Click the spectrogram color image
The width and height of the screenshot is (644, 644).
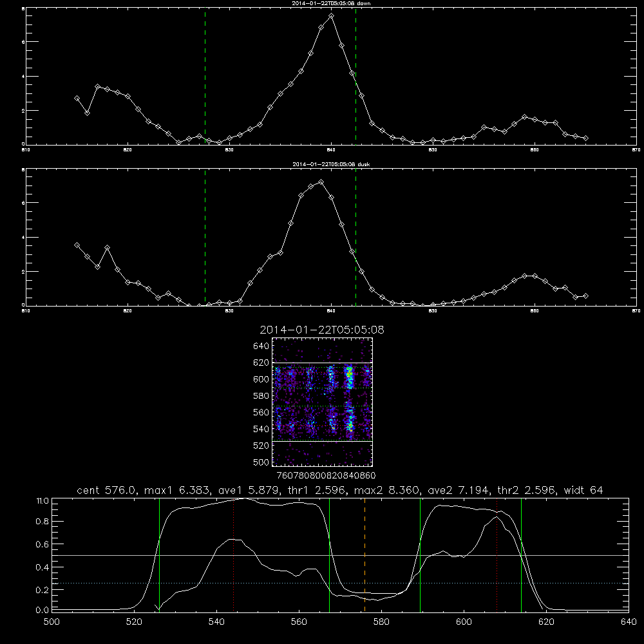click(x=323, y=402)
